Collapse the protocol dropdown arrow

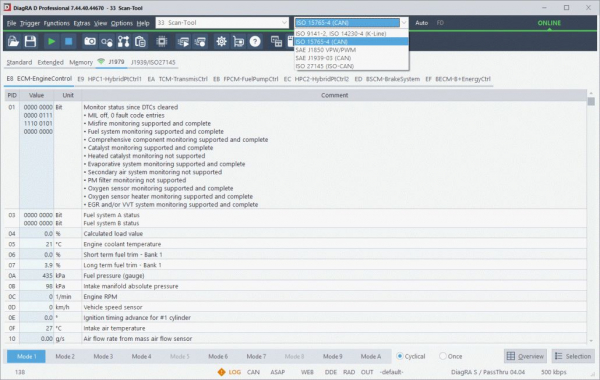click(404, 23)
